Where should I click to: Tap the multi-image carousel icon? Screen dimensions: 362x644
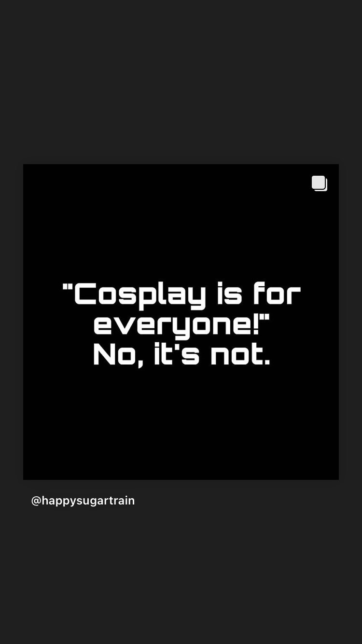[x=320, y=183]
